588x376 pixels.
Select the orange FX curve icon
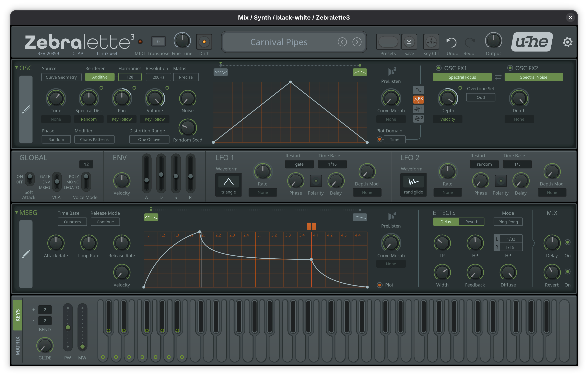pyautogui.click(x=418, y=99)
